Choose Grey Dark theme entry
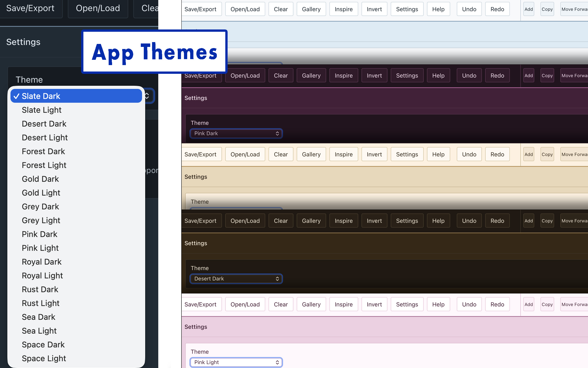Viewport: 588px width, 368px height. pyautogui.click(x=76, y=206)
